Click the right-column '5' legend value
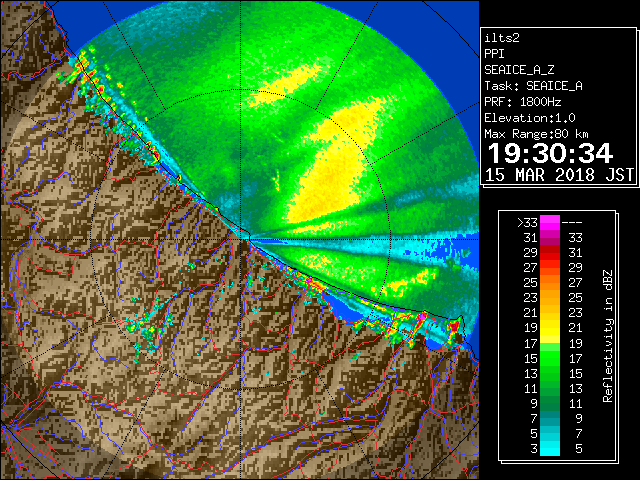 click(x=578, y=449)
